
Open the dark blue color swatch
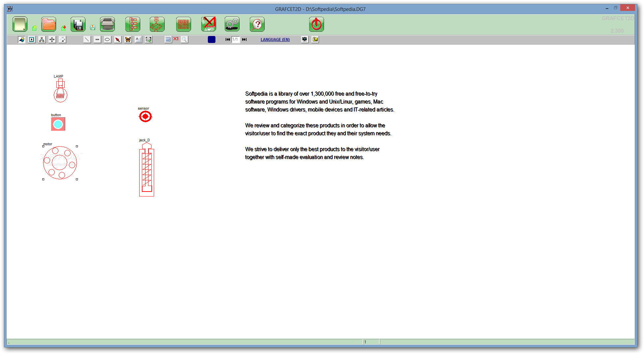[x=211, y=40]
